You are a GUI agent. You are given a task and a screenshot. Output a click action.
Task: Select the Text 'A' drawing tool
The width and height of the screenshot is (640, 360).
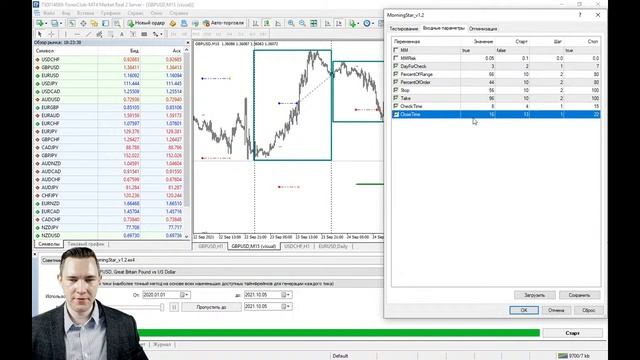[x=122, y=34]
